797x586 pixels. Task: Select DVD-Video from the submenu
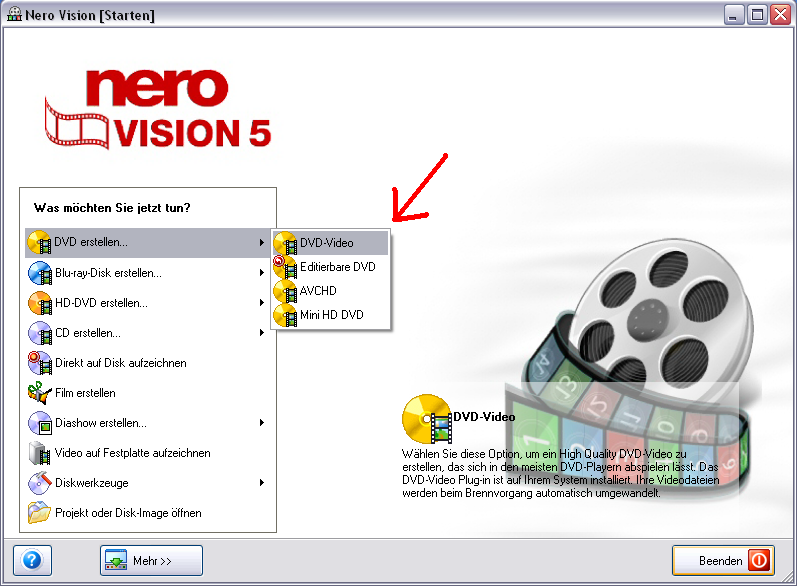(327, 243)
